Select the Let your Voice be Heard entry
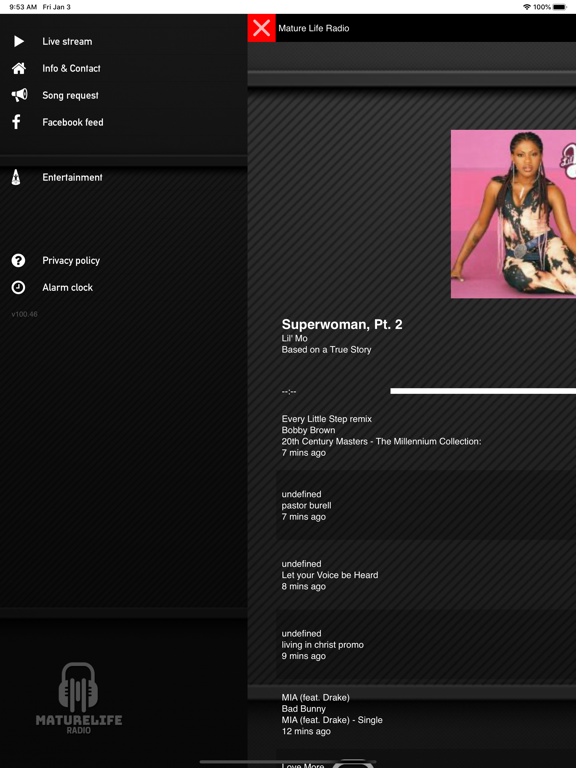The height and width of the screenshot is (768, 576). point(426,575)
